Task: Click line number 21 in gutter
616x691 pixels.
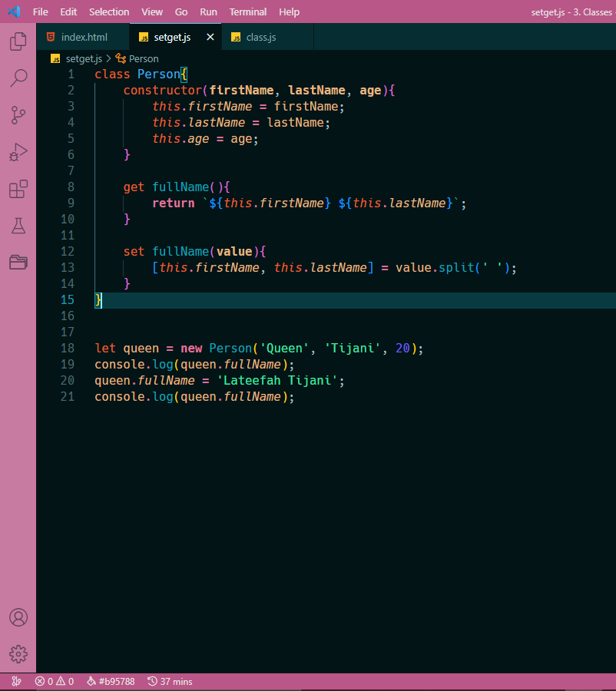Action: tap(68, 397)
